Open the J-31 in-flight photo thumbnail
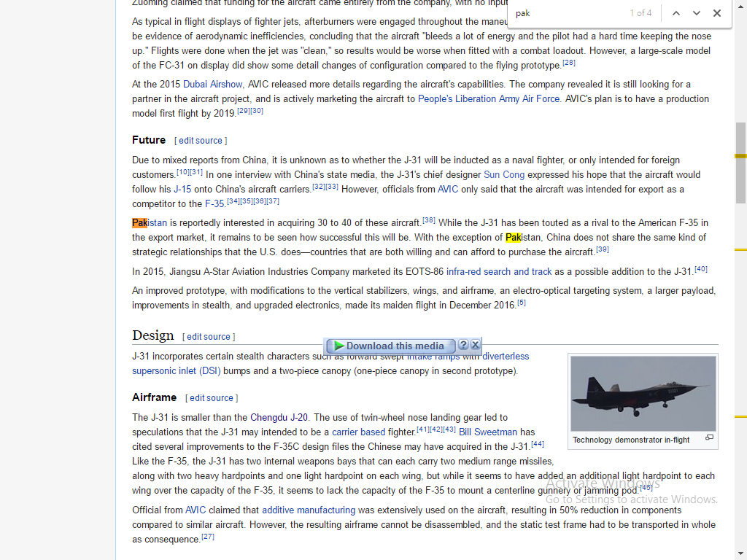The width and height of the screenshot is (747, 560). click(x=643, y=393)
